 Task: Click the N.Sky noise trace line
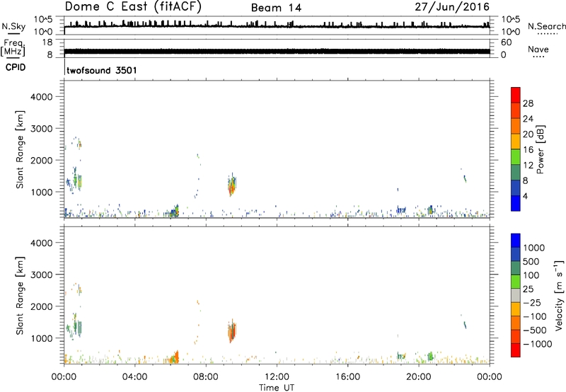[277, 26]
